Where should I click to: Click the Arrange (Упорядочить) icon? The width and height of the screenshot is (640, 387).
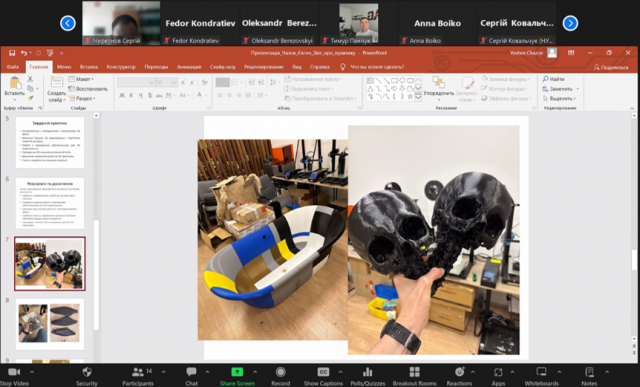point(439,82)
